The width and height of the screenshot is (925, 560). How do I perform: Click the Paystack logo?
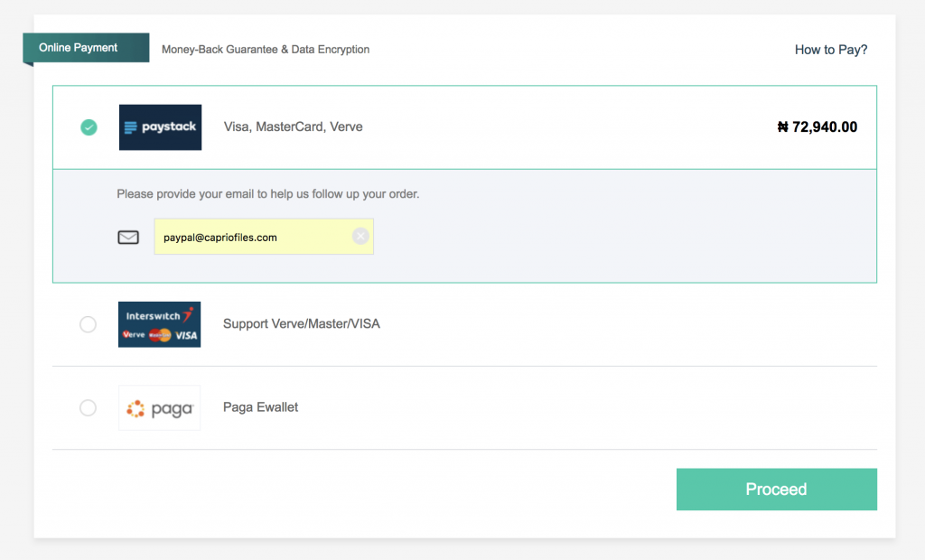click(160, 127)
